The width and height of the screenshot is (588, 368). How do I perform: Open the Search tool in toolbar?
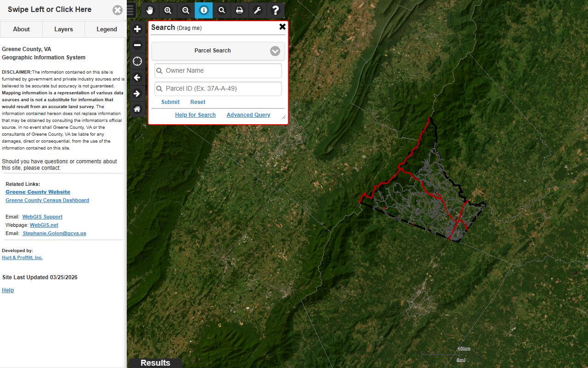coord(221,10)
